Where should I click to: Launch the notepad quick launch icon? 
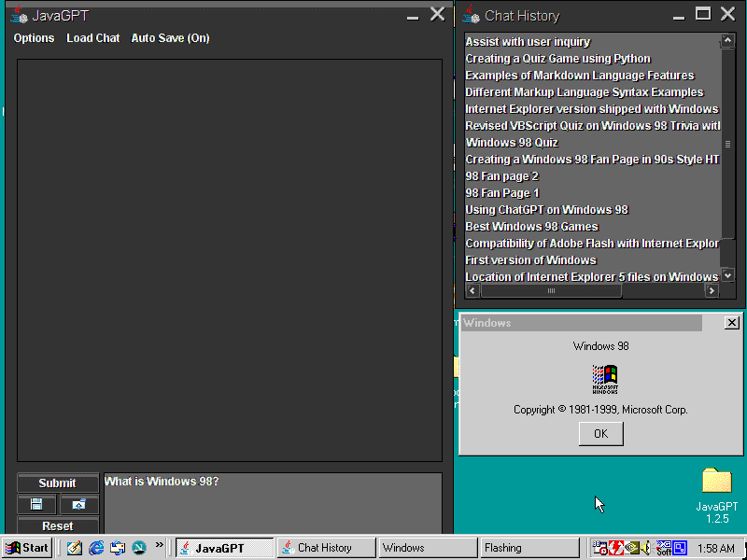tap(75, 548)
